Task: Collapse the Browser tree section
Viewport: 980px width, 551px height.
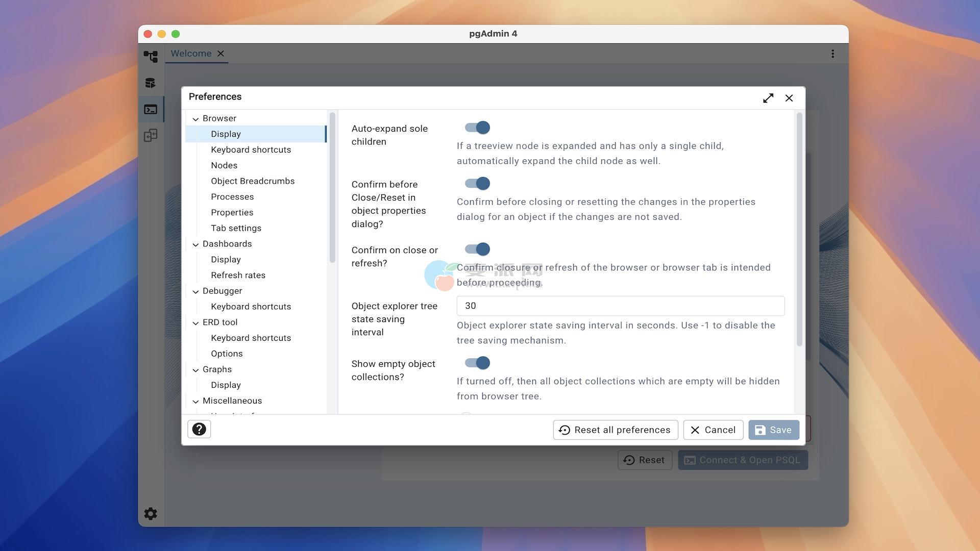Action: pyautogui.click(x=195, y=119)
